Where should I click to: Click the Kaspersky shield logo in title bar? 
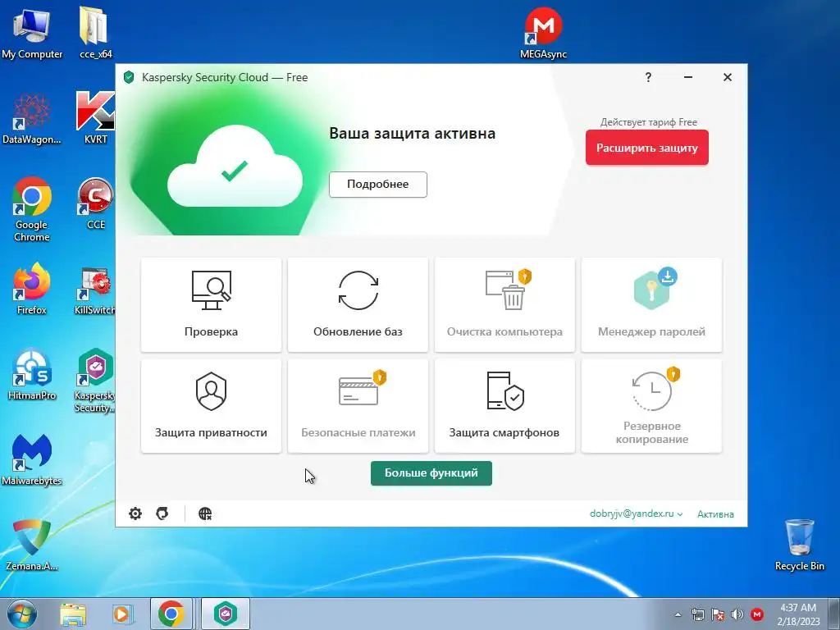(129, 77)
